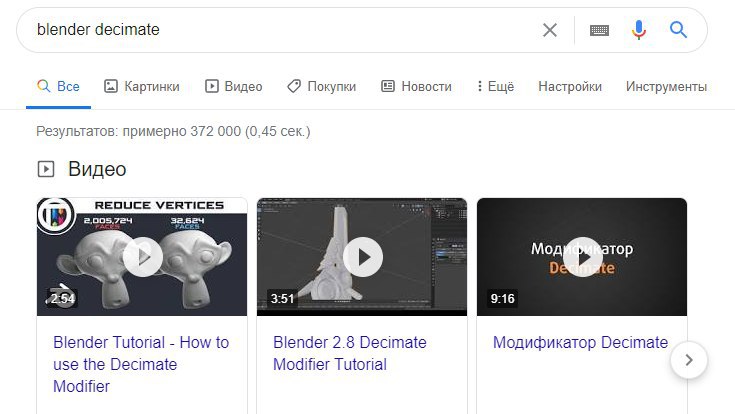Expand the Ещё menu

tap(495, 86)
